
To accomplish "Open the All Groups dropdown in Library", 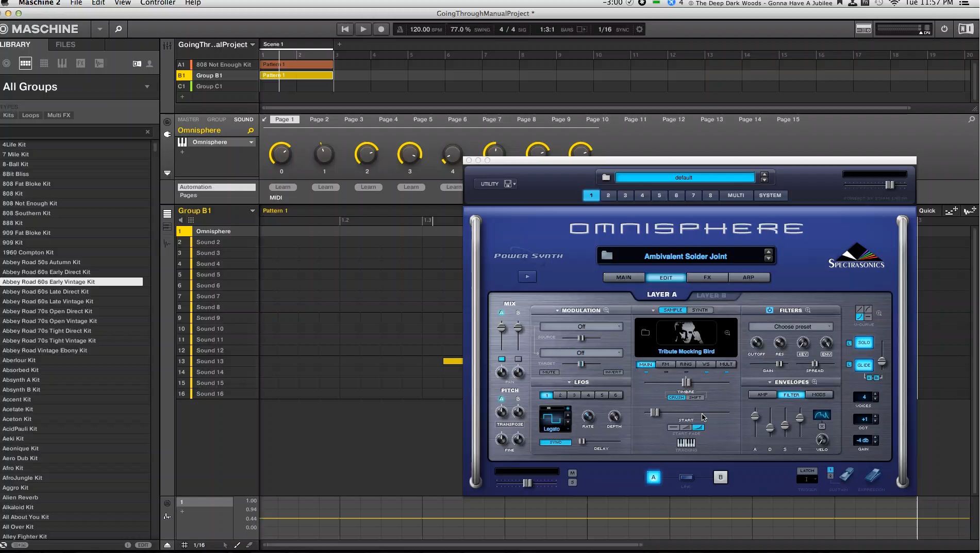I will tap(147, 87).
